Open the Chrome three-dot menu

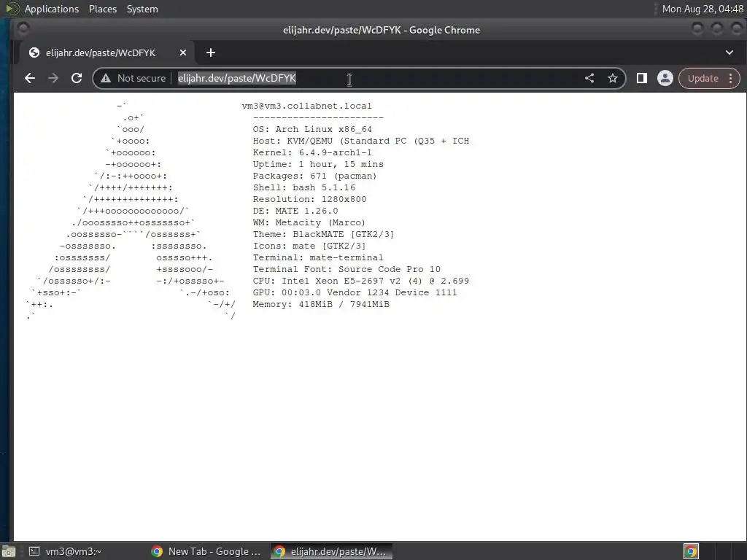(x=731, y=78)
